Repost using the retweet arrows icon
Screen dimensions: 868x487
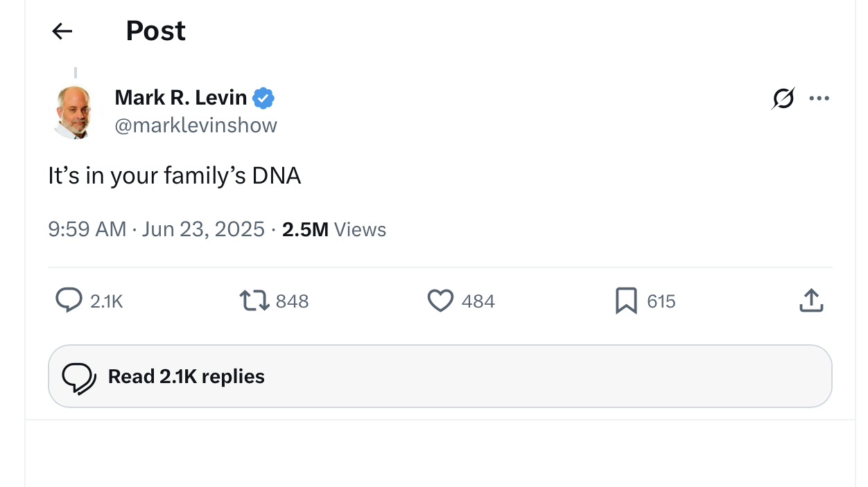point(254,301)
